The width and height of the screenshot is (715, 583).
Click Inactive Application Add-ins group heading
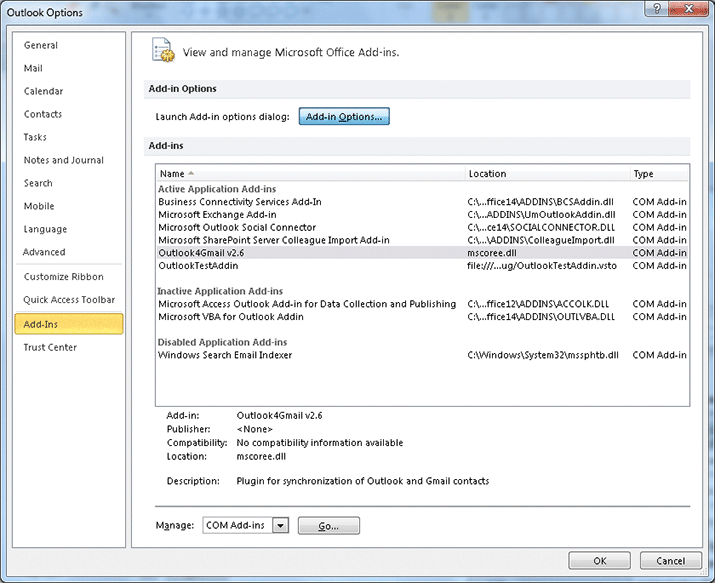tap(220, 291)
